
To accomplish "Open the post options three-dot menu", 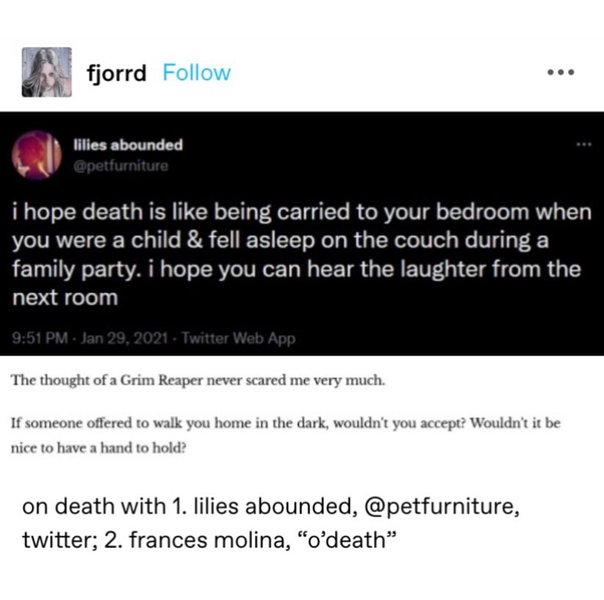I will pos(557,73).
